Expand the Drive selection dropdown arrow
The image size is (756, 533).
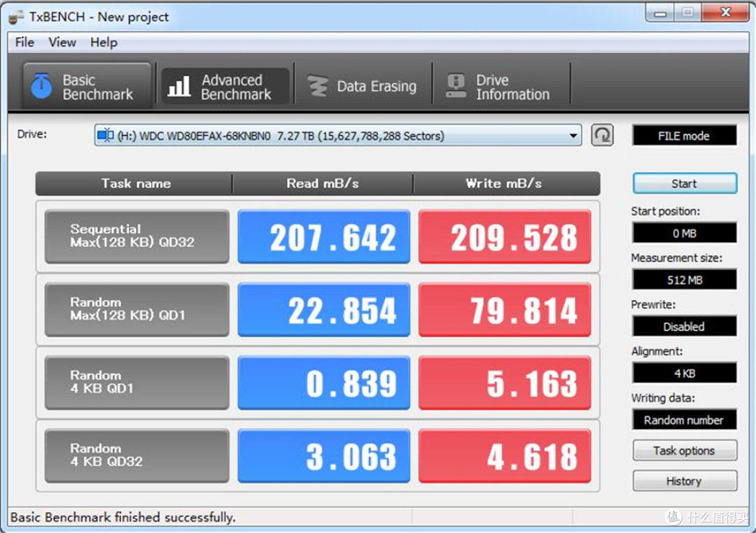tap(573, 136)
